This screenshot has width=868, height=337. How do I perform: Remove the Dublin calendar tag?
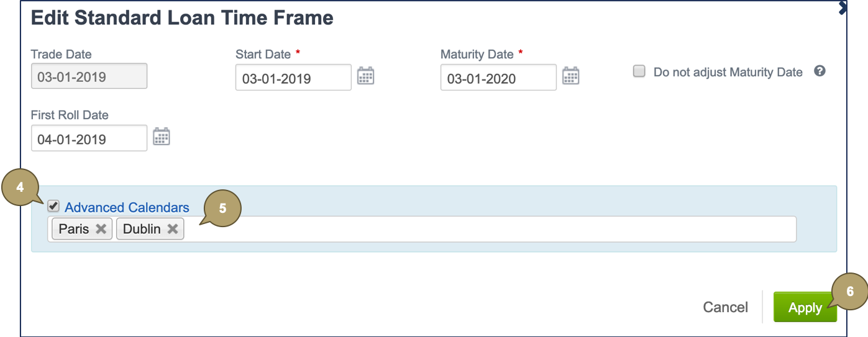[x=172, y=229]
